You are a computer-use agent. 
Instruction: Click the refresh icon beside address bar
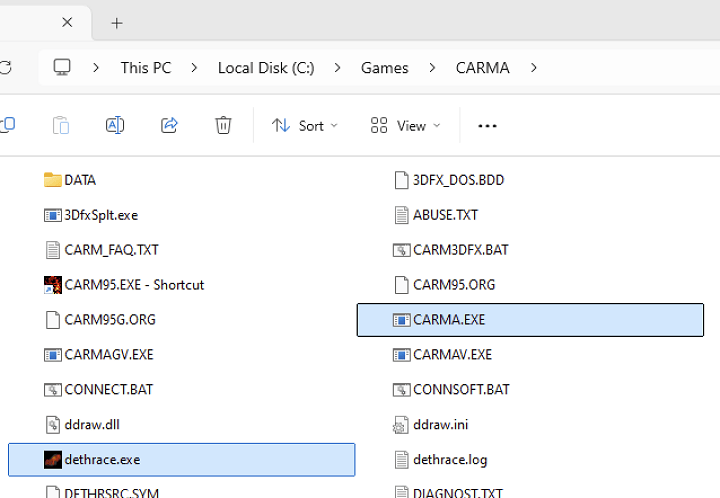6,67
